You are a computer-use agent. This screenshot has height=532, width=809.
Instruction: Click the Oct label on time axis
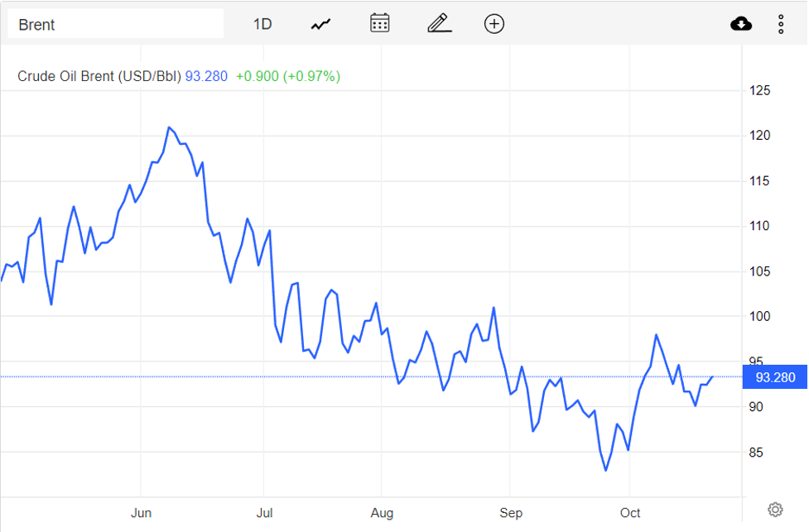click(630, 513)
